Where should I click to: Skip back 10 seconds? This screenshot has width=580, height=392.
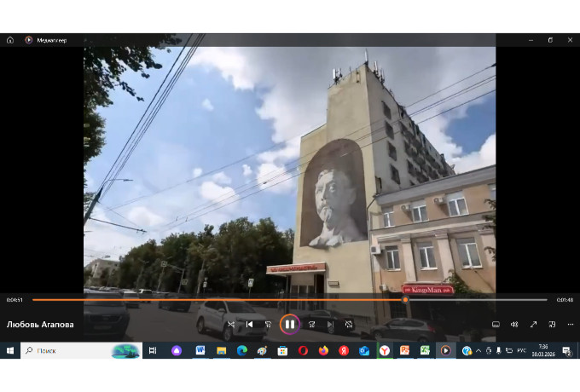pyautogui.click(x=268, y=324)
